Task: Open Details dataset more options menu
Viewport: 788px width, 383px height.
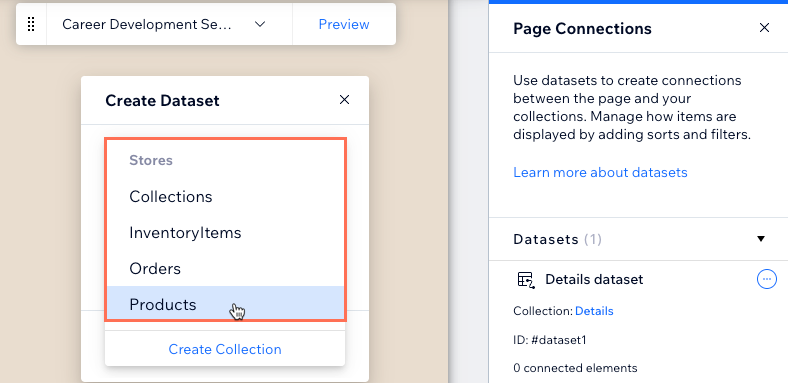Action: (766, 279)
